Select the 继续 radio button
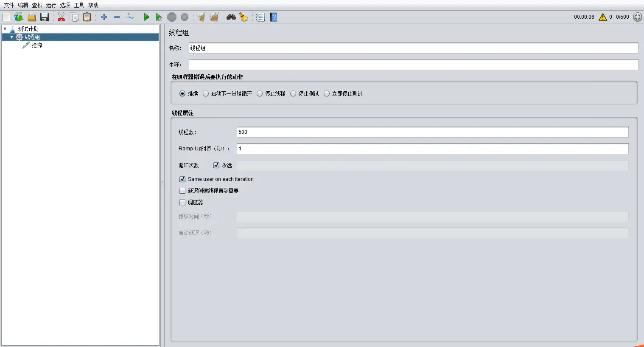Viewport: 644px width, 347px height. click(182, 93)
